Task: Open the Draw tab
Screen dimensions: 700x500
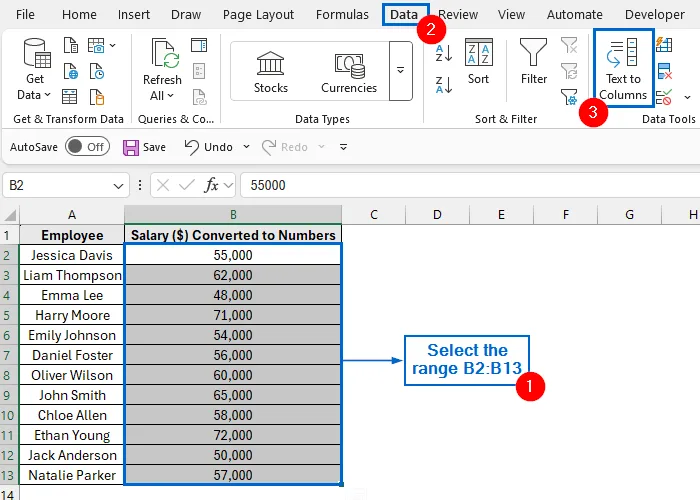Action: [x=186, y=15]
